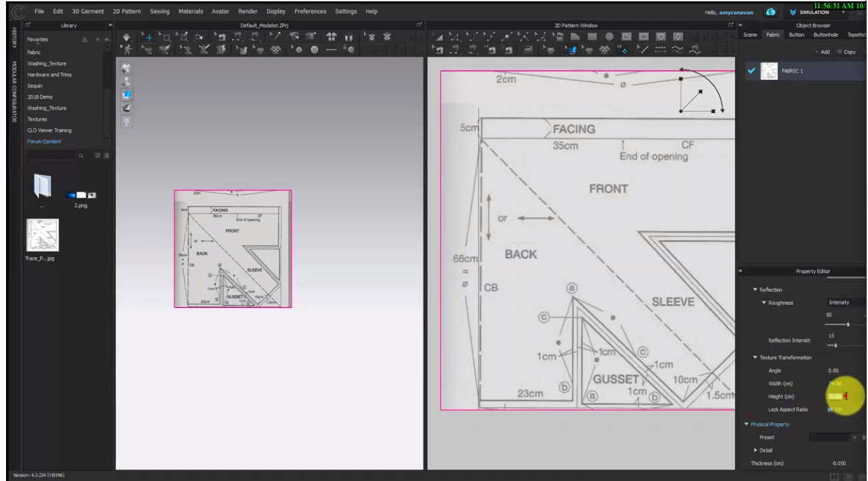Screen dimensions: 868x481
Task: Open the Roughness Intensity dropdown
Action: click(x=846, y=302)
